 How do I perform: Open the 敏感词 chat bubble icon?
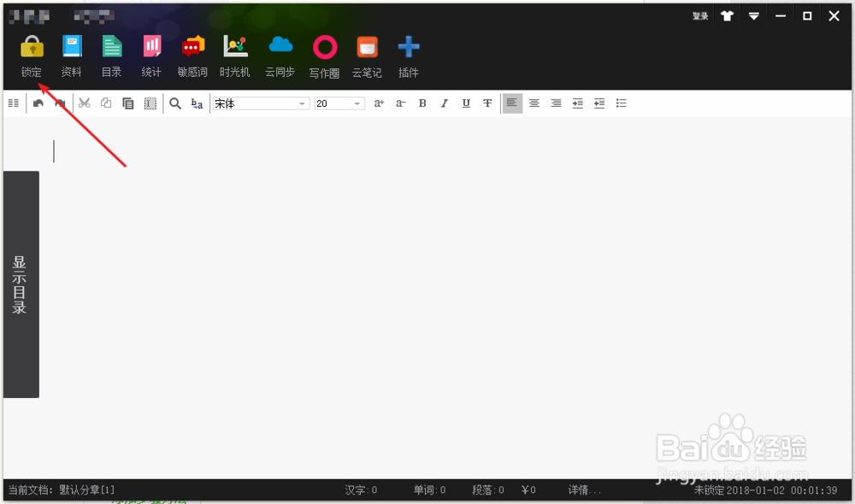[x=192, y=47]
